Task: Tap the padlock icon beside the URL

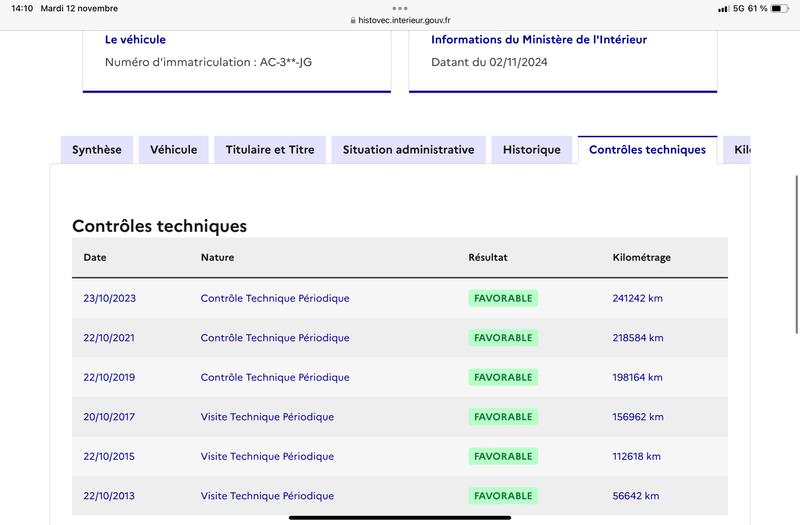Action: pyautogui.click(x=353, y=20)
